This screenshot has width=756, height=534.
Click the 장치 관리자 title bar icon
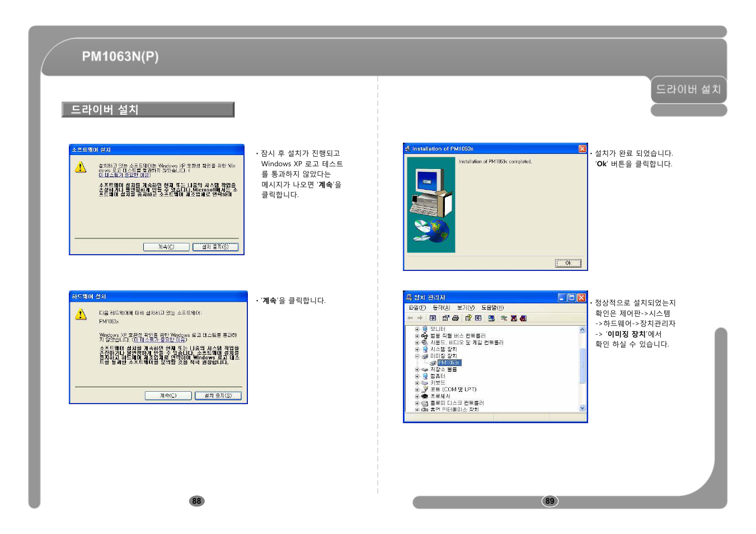coord(408,297)
